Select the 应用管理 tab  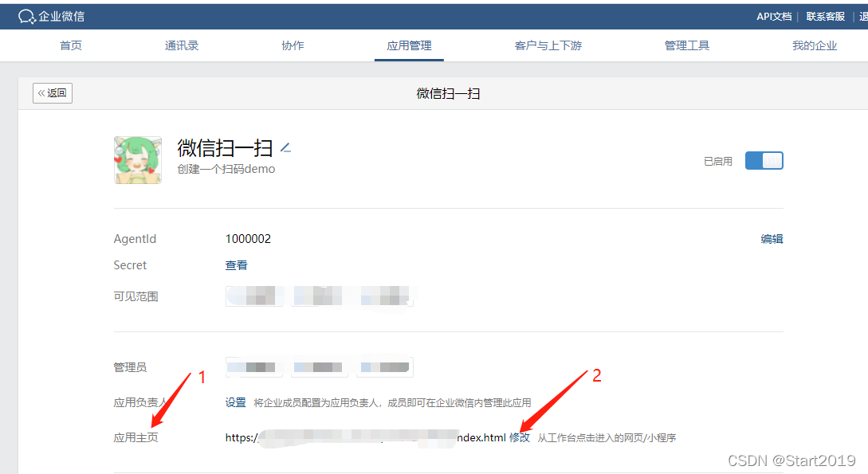[409, 45]
